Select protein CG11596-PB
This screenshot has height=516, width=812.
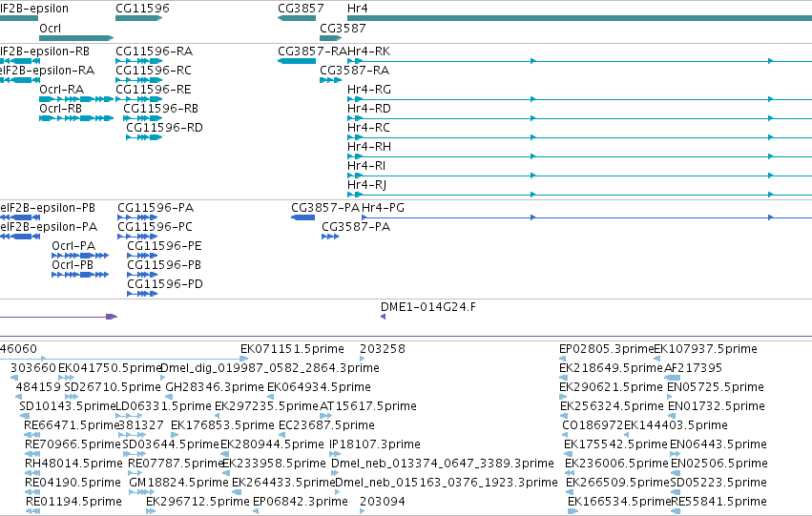coord(164,265)
